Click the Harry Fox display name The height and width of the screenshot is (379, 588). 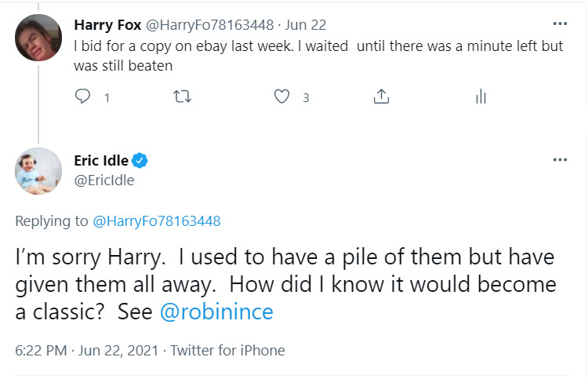(x=107, y=25)
